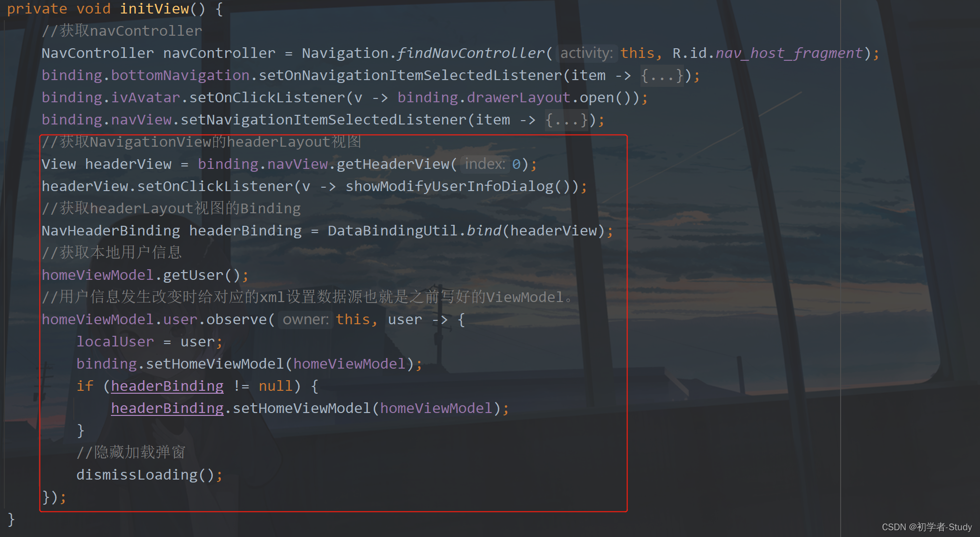Click homeViewModel in getUser() line

point(97,275)
